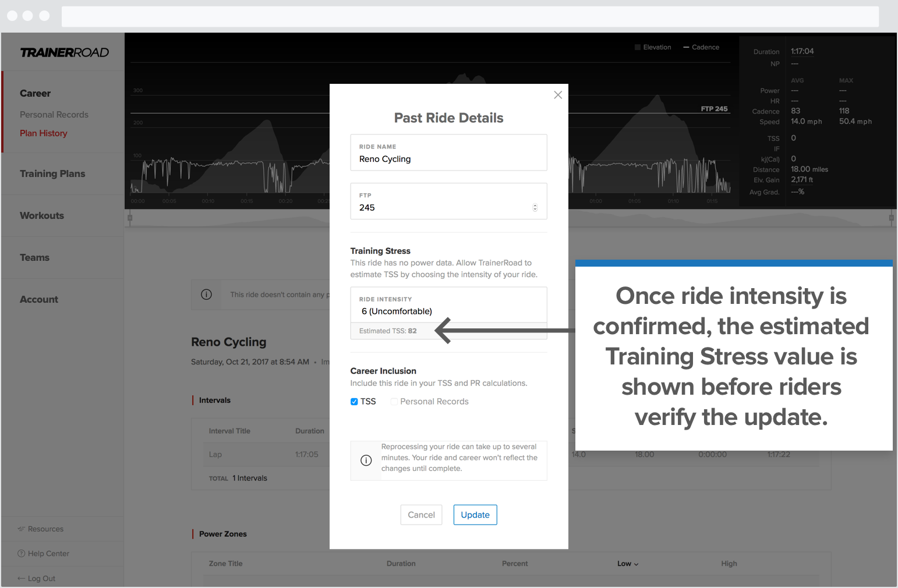Click the Distance value 18.00 miles

point(809,169)
